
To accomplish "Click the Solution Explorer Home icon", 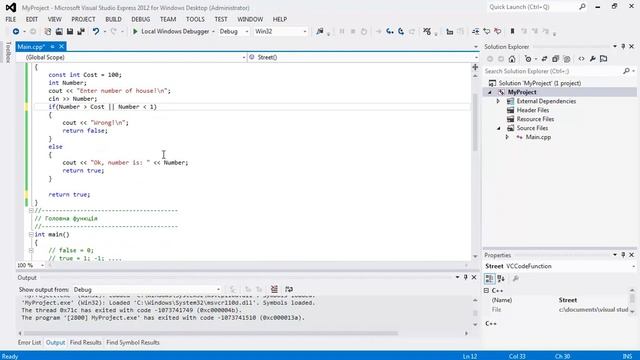I will (x=512, y=59).
